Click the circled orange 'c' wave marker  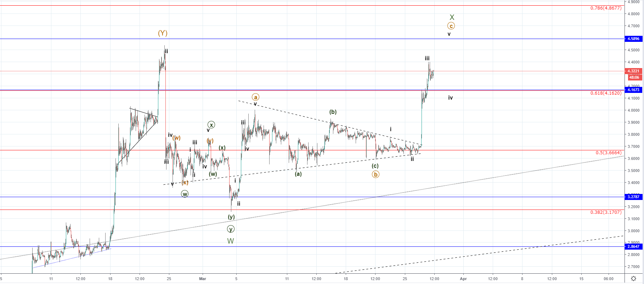click(451, 26)
